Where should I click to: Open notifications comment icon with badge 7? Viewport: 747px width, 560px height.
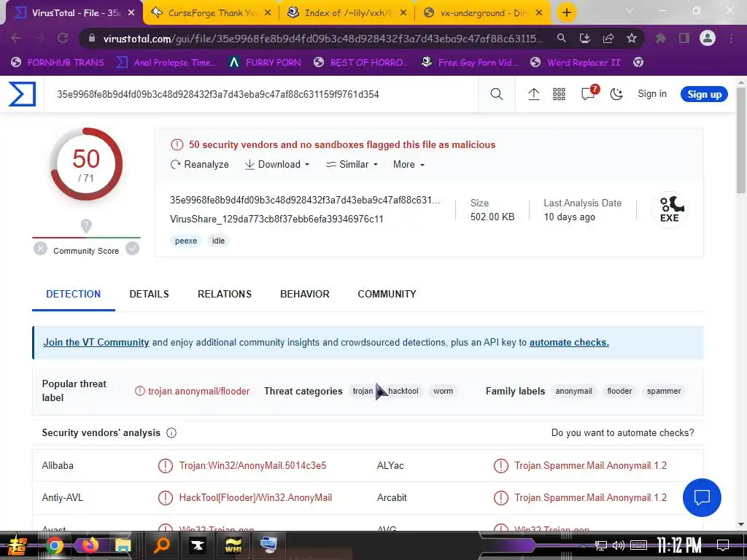coord(589,93)
